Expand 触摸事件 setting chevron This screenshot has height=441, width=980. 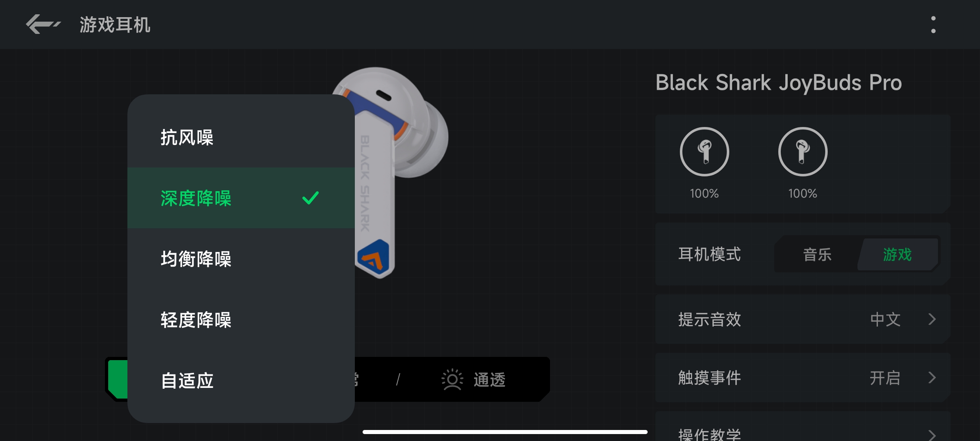pyautogui.click(x=932, y=378)
